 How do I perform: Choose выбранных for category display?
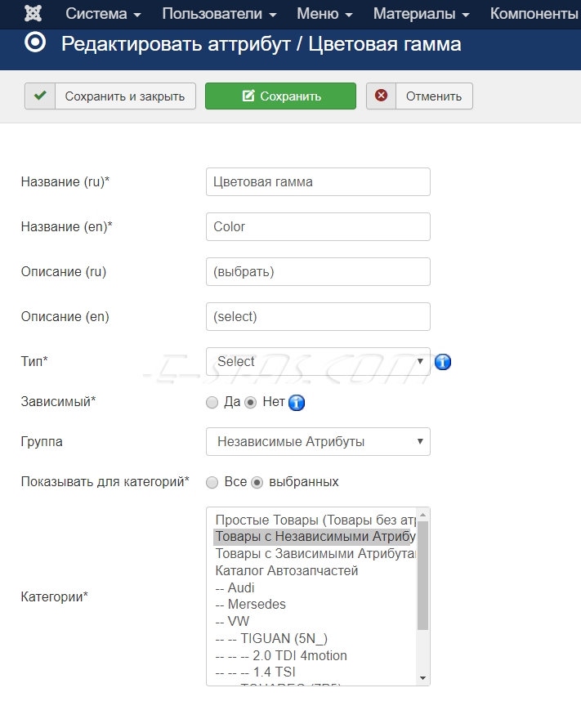coord(257,483)
